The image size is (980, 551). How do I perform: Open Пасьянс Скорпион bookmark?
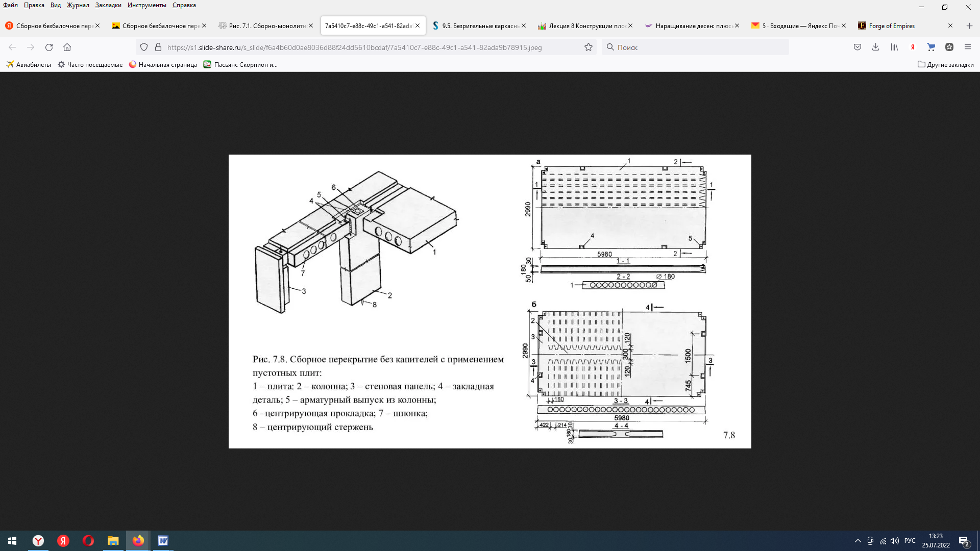coord(240,65)
